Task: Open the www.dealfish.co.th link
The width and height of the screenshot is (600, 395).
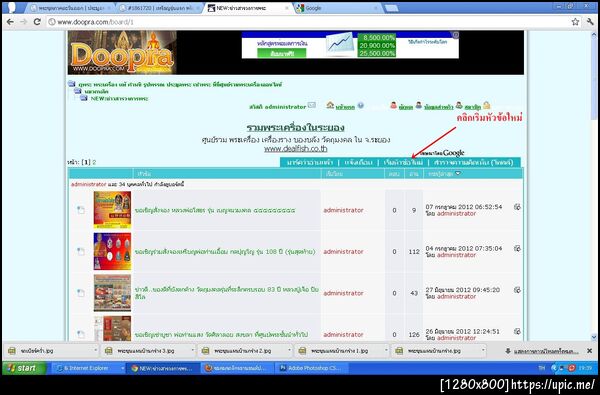Action: tap(295, 149)
